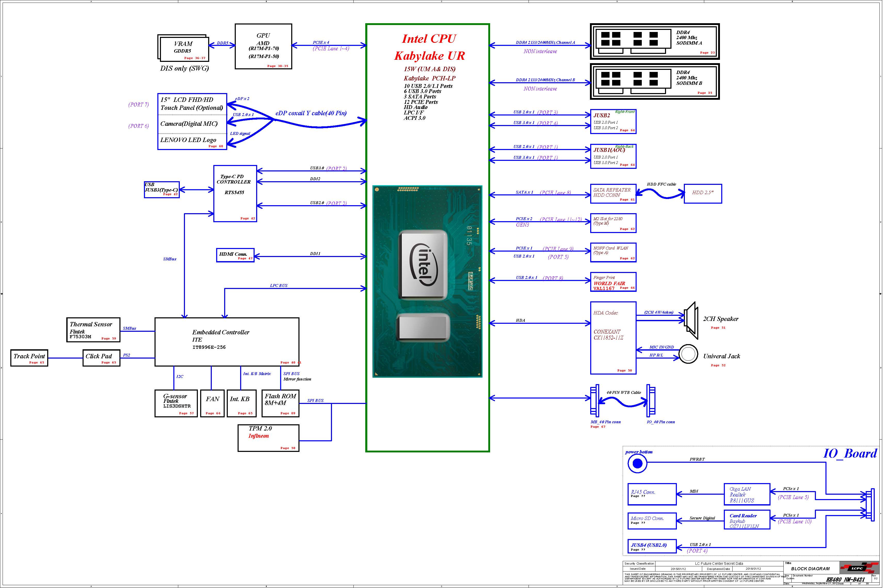Click 'Page 30~35' reference in GPU block
Image resolution: width=892 pixels, height=588 pixels.
(x=280, y=66)
